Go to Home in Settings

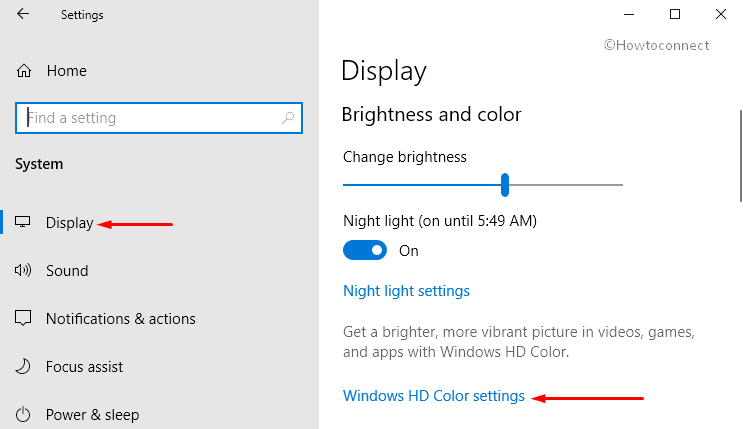(66, 71)
